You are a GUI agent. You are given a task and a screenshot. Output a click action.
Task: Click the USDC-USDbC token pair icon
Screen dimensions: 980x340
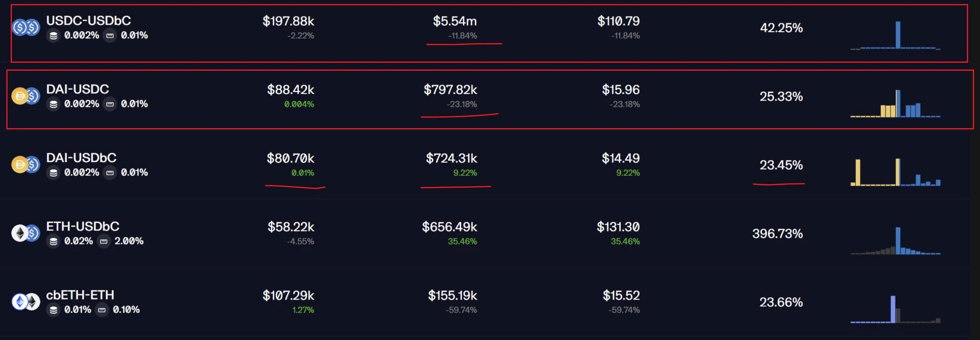(x=25, y=27)
